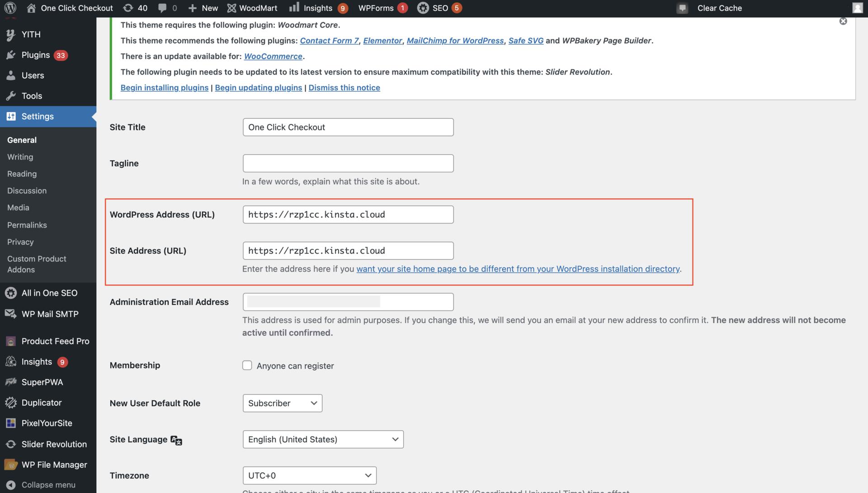
Task: Open the Plugins plug icon
Action: coord(11,55)
